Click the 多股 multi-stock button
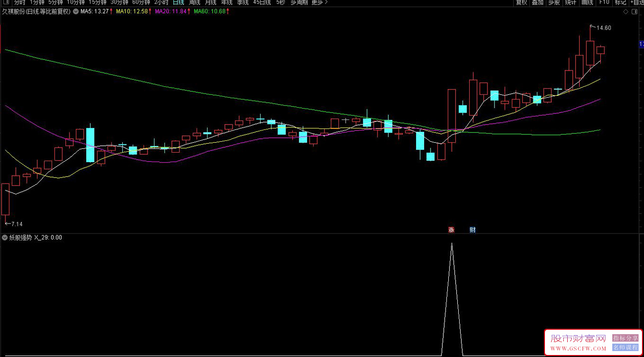 coord(554,2)
